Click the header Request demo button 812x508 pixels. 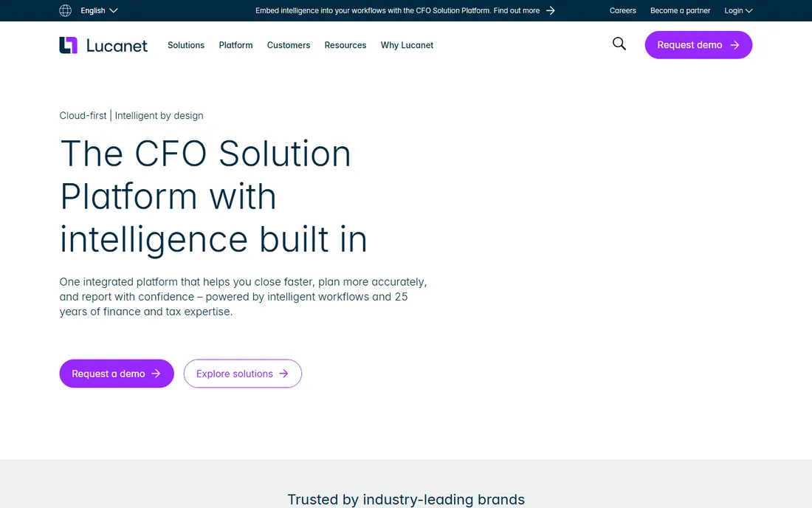click(x=698, y=45)
